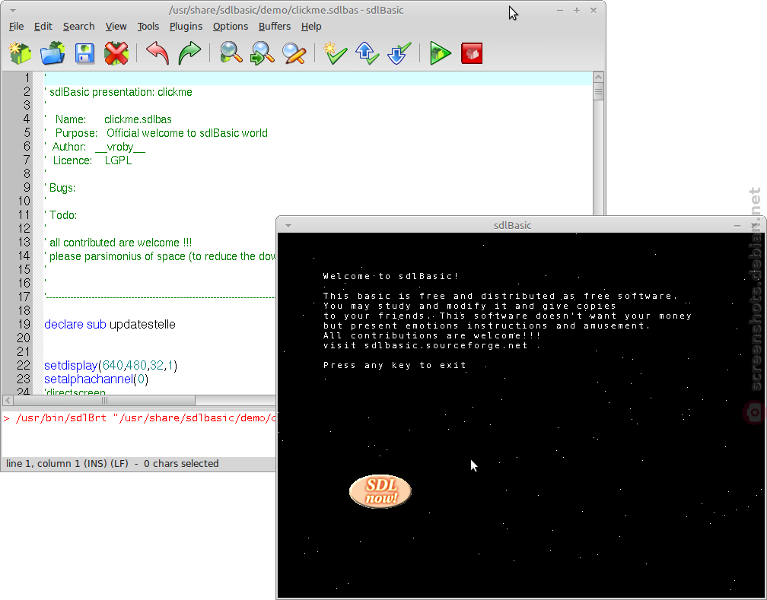Stop execution with the red stop icon
This screenshot has width=767, height=600.
coord(472,53)
